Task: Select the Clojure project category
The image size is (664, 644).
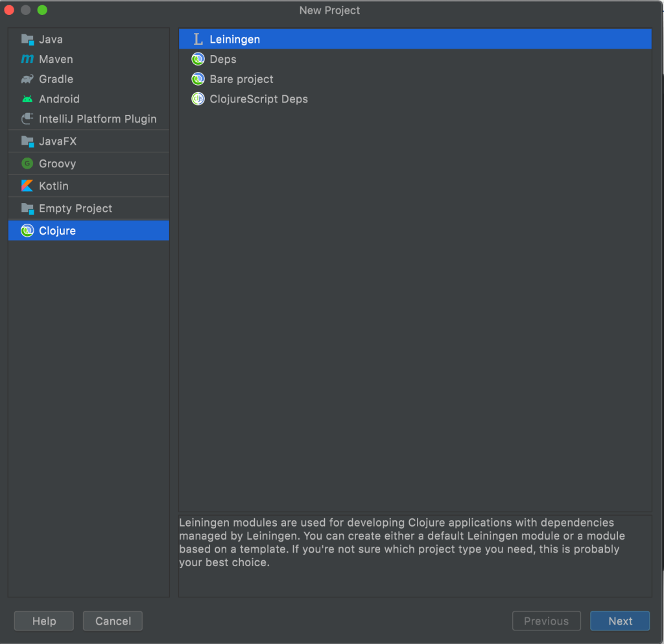Action: (x=57, y=231)
